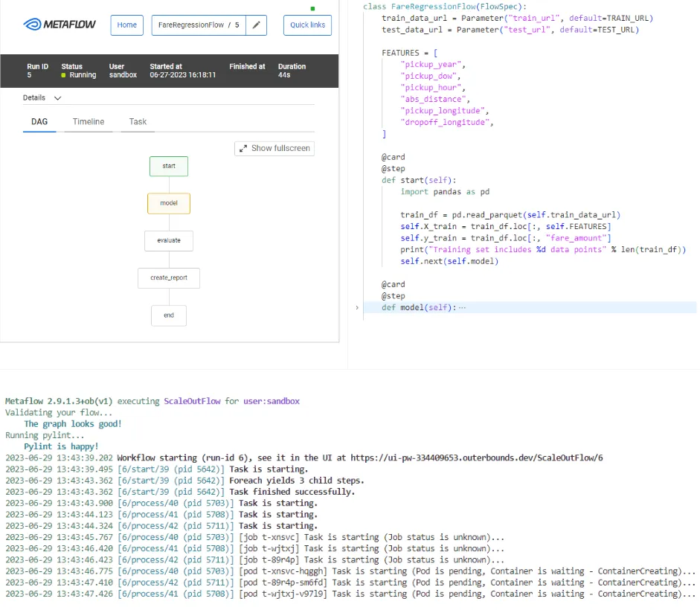Screen dimensions: 700x610
Task: Switch to the Timeline tab
Action: click(x=88, y=121)
